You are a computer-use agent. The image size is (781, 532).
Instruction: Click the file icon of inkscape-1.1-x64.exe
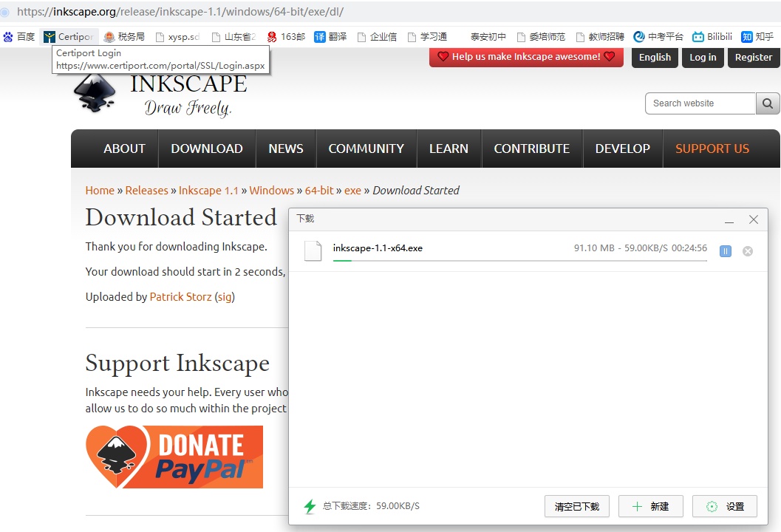(313, 250)
